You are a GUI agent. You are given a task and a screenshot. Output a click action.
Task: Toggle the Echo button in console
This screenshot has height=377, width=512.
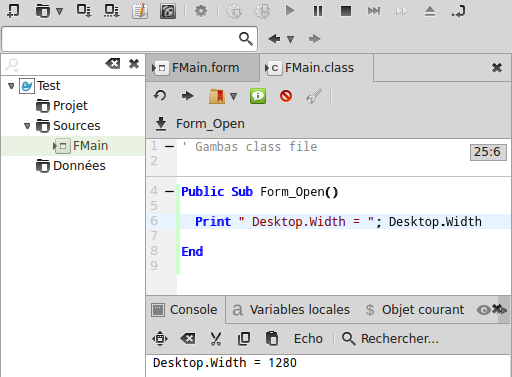click(x=308, y=339)
